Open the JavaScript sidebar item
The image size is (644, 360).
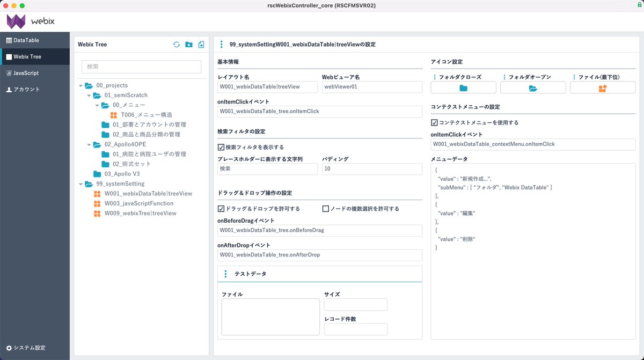[x=35, y=73]
